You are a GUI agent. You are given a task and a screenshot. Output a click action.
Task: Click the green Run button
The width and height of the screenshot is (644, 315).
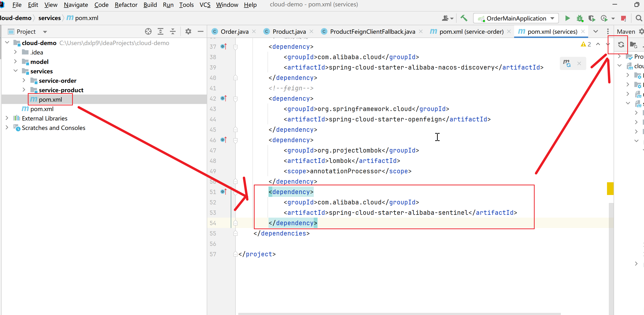coord(567,18)
